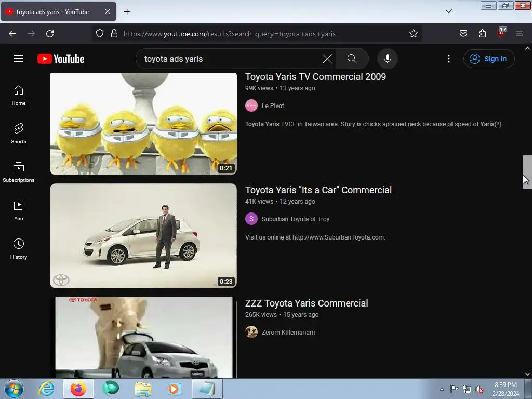532x399 pixels.
Task: Click Le Pivot channel avatar
Action: [x=251, y=106]
